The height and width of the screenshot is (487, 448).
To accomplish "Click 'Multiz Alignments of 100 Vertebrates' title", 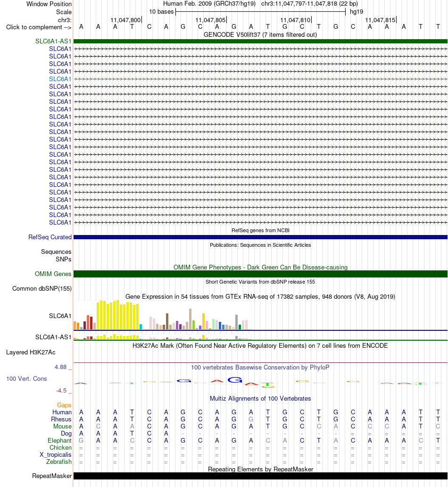I will tap(260, 398).
